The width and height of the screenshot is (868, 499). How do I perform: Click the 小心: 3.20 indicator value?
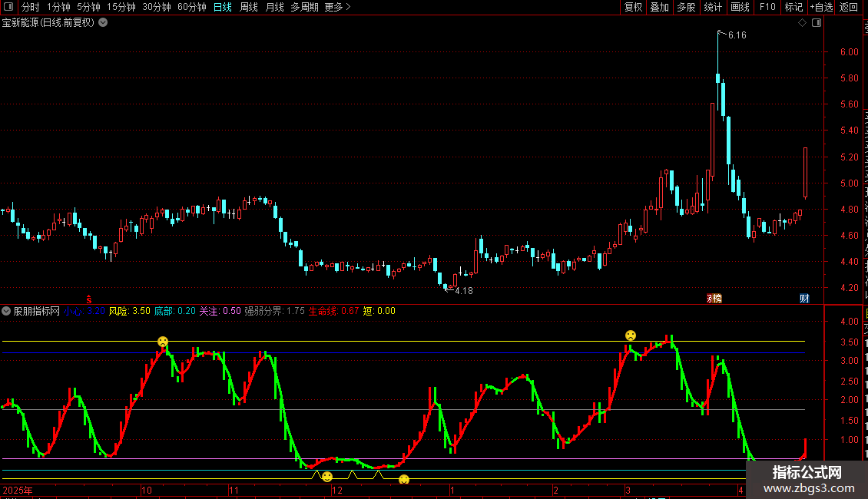pos(84,311)
